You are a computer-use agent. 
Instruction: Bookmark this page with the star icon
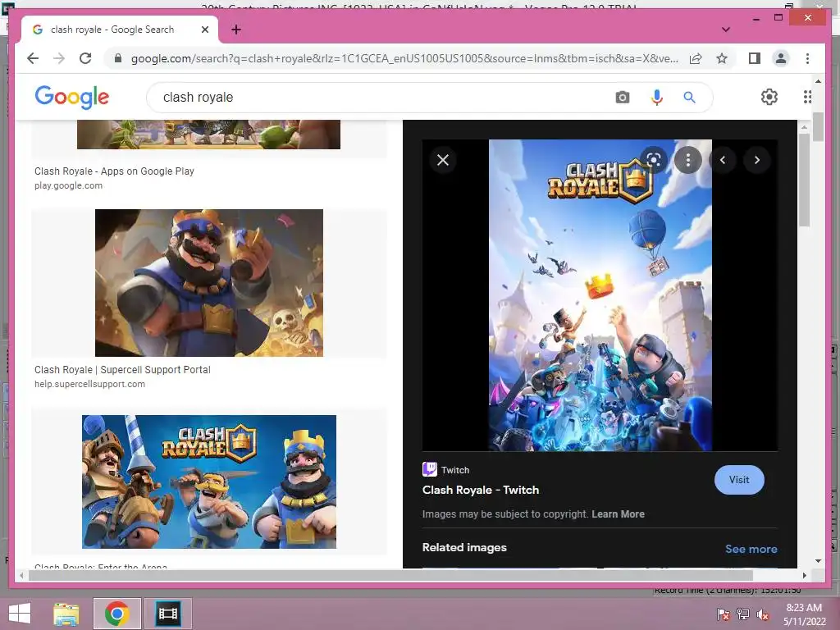(x=722, y=58)
